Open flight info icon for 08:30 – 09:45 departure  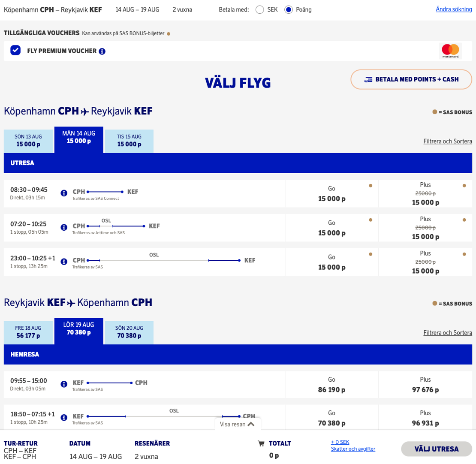click(x=64, y=193)
